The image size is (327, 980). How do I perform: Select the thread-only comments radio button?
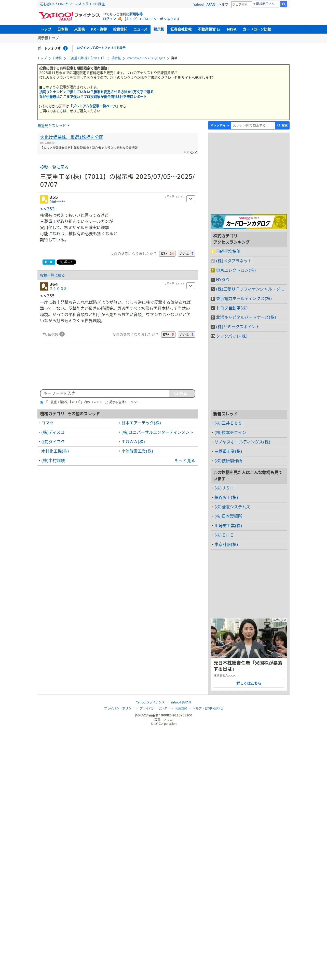pos(42,402)
